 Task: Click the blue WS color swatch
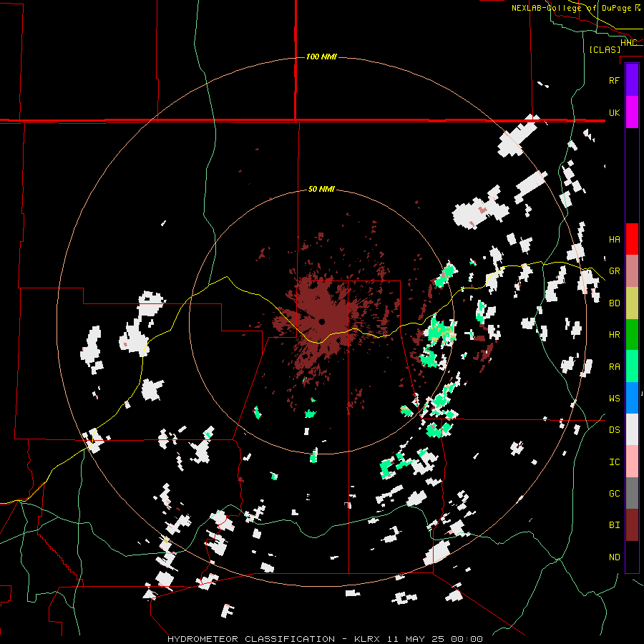tap(632, 398)
